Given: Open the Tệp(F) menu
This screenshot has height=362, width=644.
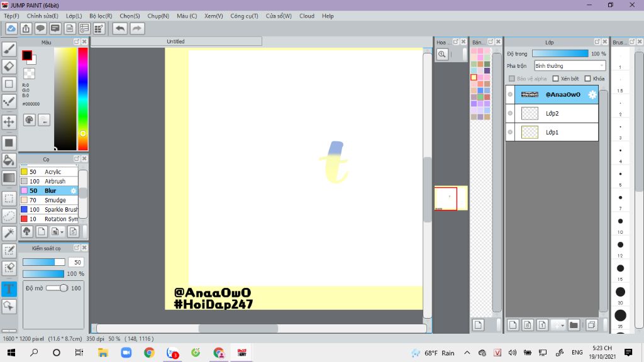Looking at the screenshot, I should 11,16.
